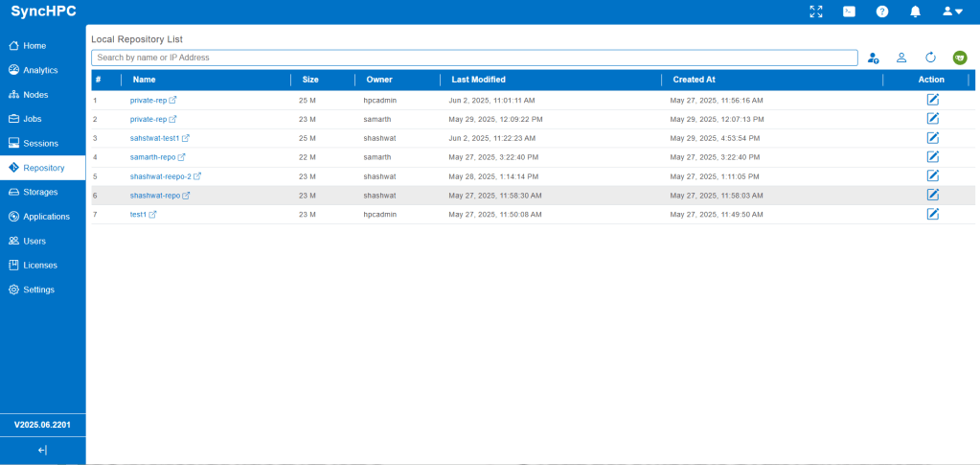Focus the search by name field
The height and width of the screenshot is (465, 980).
coord(474,58)
